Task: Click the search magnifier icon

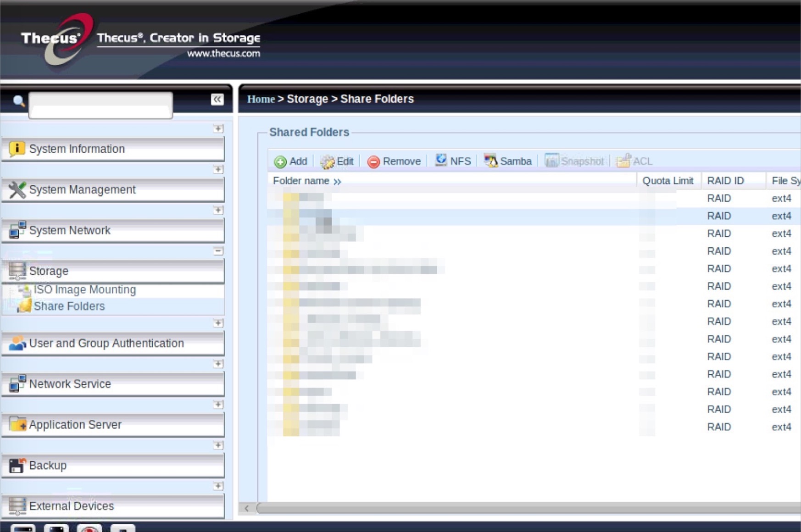Action: click(19, 101)
